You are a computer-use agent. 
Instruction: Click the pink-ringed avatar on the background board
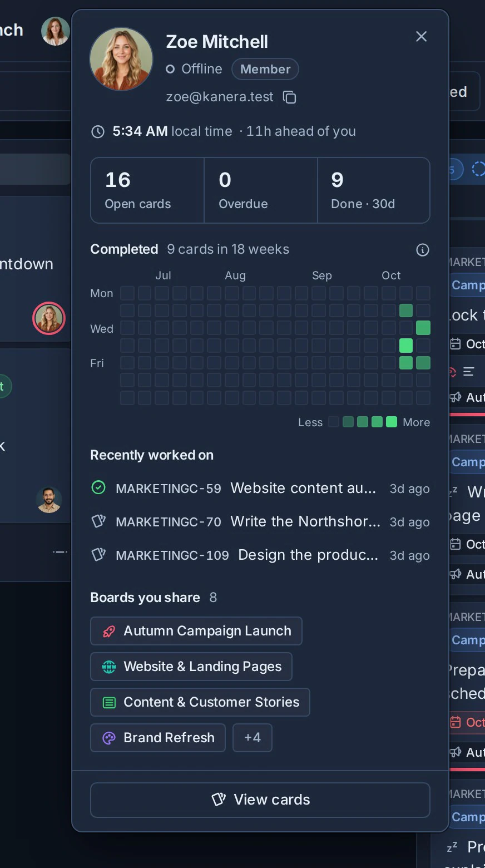[x=49, y=318]
